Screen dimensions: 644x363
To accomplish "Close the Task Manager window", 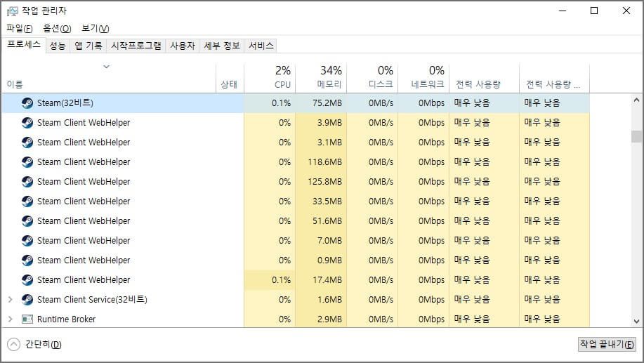I will coord(626,11).
